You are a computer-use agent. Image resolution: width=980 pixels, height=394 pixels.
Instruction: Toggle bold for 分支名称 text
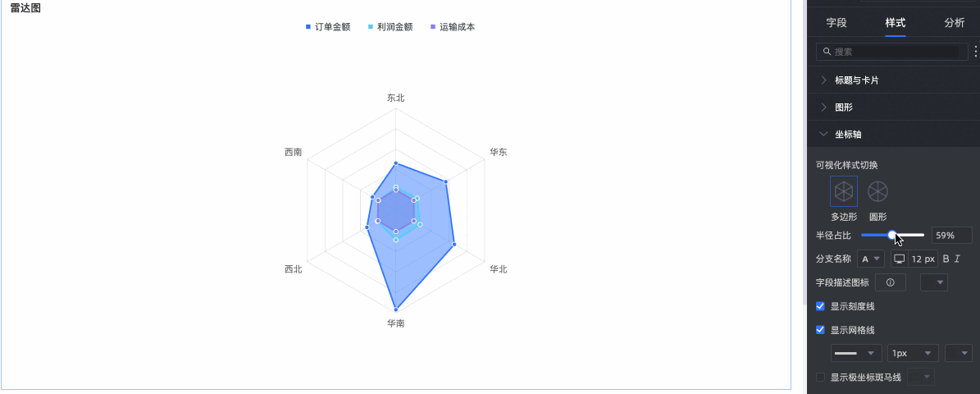[x=946, y=259]
